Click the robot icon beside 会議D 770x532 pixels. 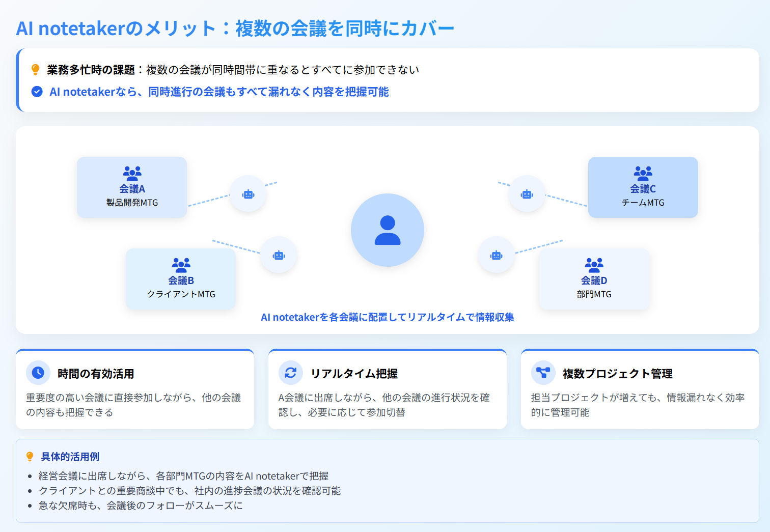496,255
